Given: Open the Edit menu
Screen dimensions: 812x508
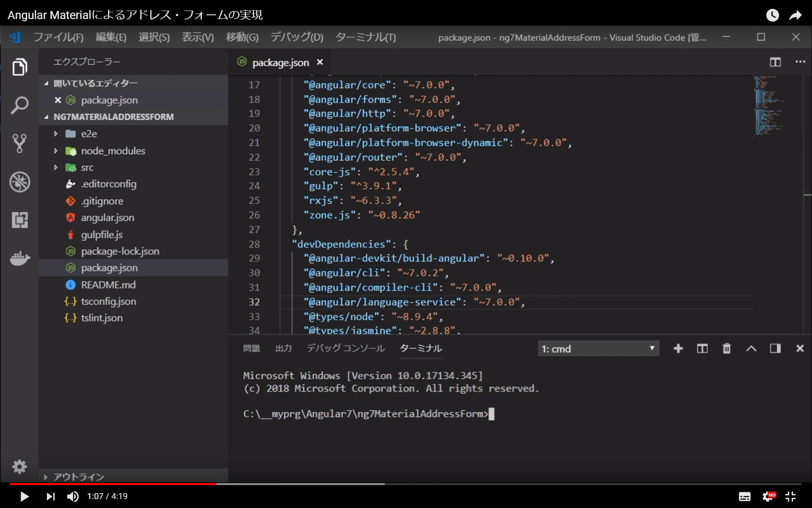Looking at the screenshot, I should pyautogui.click(x=111, y=37).
